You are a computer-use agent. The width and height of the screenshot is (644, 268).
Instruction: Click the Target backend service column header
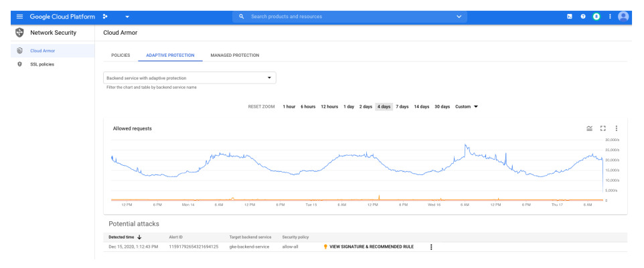point(250,237)
